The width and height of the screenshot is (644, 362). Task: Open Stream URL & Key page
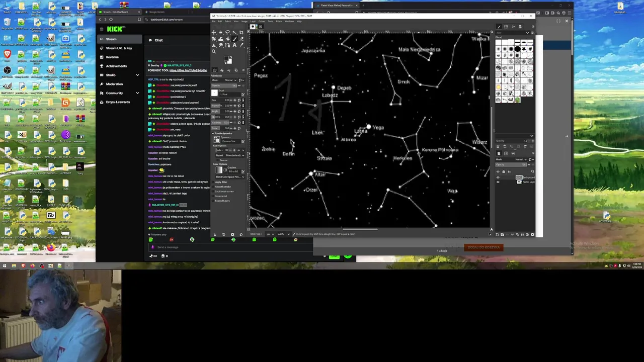click(x=119, y=48)
